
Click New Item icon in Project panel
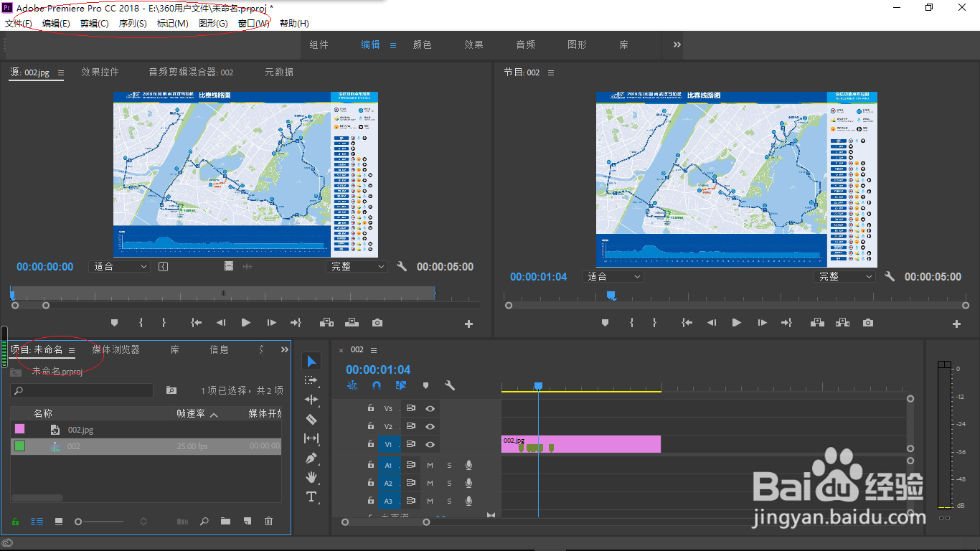pos(247,522)
